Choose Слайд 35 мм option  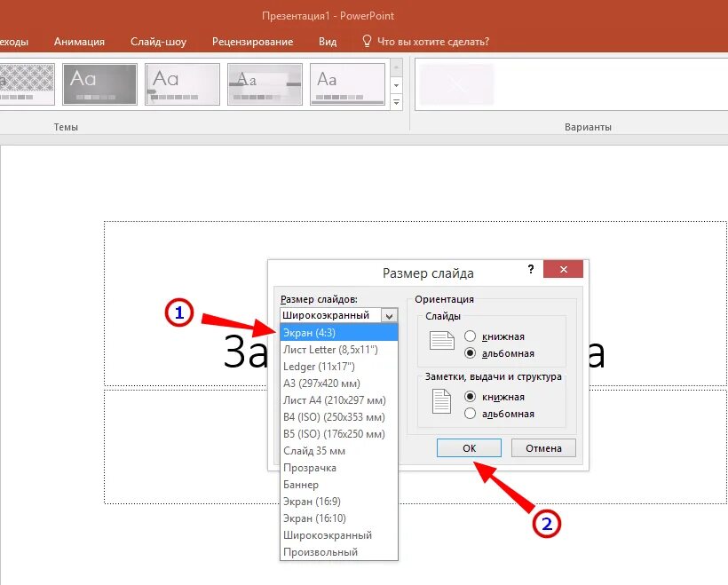tap(339, 451)
